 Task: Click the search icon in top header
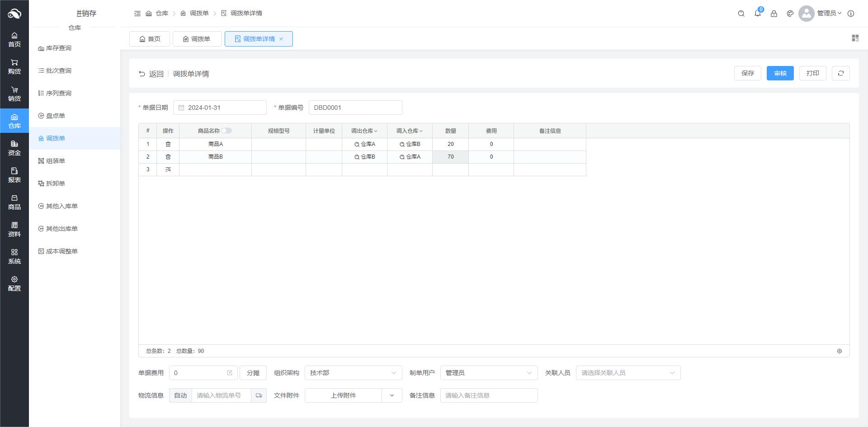pyautogui.click(x=741, y=14)
